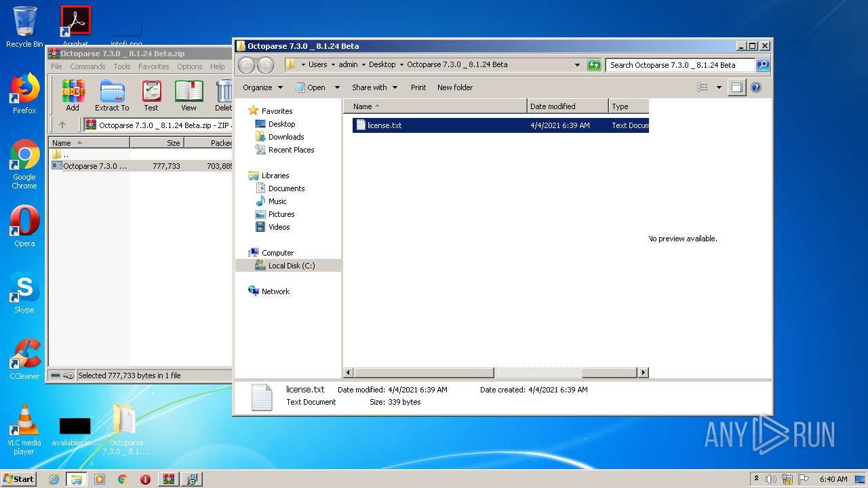Expand the view options dropdown arrow
Image resolution: width=868 pixels, height=488 pixels.
(x=719, y=87)
